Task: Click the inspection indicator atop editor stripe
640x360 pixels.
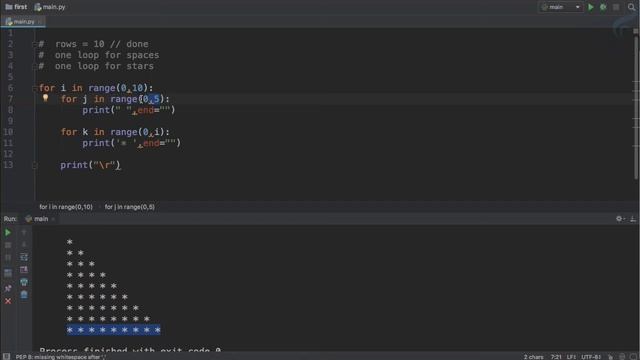Action: coord(636,31)
